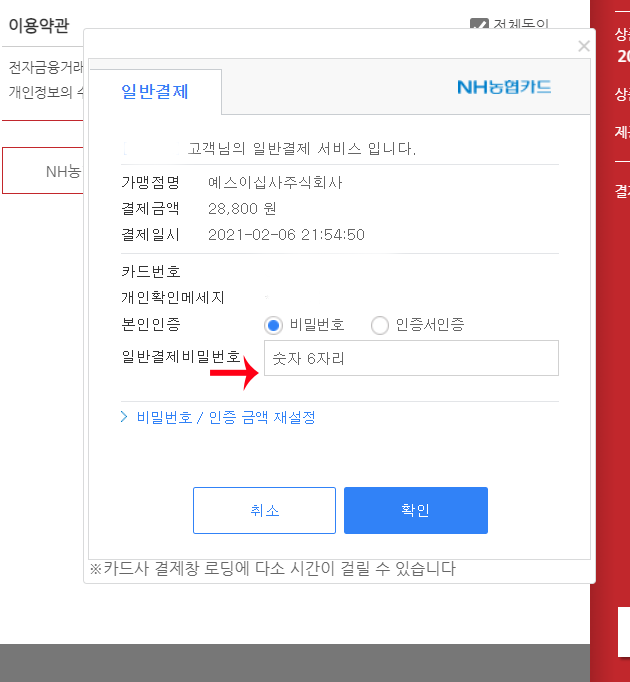Focus the 숫자 6자리 password field
This screenshot has width=630, height=682.
[x=411, y=358]
